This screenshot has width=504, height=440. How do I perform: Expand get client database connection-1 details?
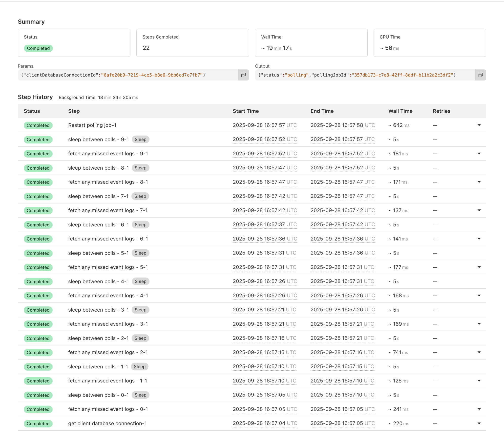479,423
